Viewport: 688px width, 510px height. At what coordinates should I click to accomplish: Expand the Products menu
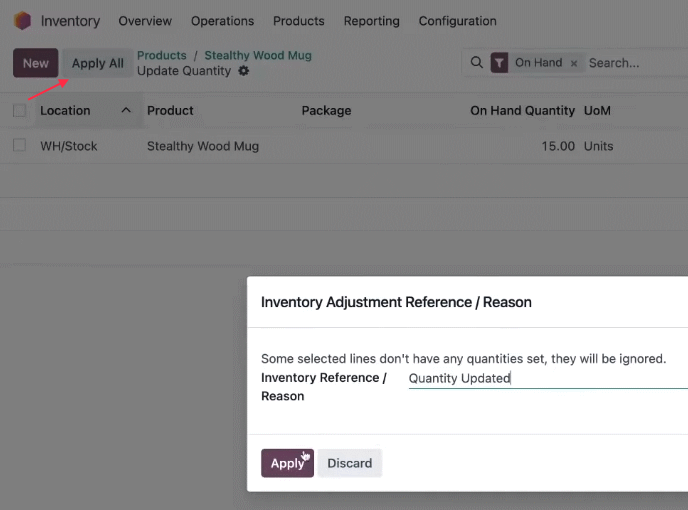click(299, 21)
